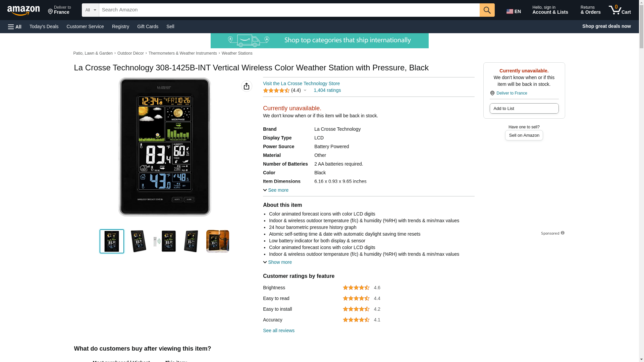Click the search magnifier button
This screenshot has width=644, height=362.
[x=487, y=10]
